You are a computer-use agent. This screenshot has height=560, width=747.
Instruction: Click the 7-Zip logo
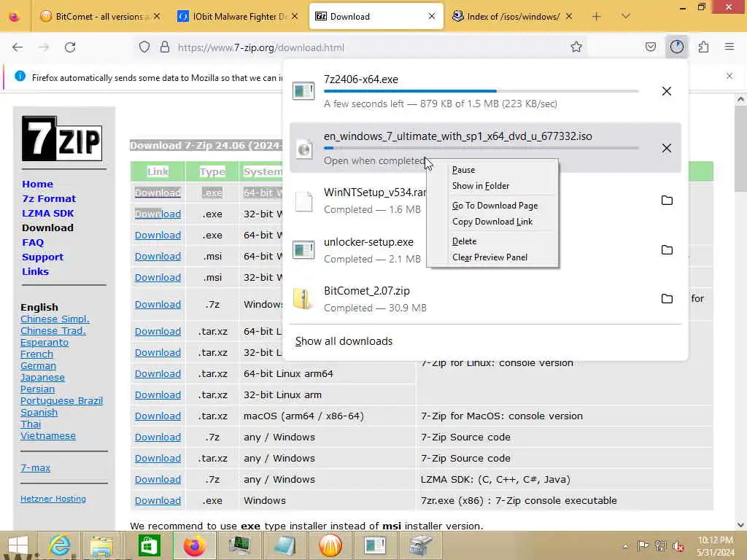tap(62, 138)
